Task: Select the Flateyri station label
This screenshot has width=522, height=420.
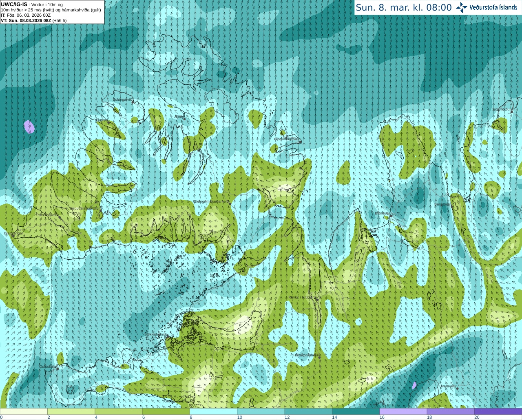Action: (x=102, y=120)
